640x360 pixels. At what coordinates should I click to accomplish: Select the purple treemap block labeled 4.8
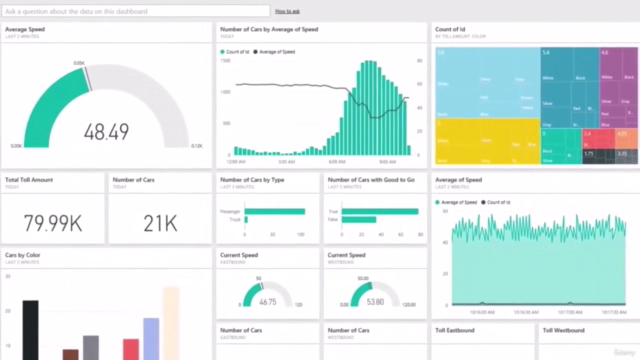pyautogui.click(x=619, y=88)
